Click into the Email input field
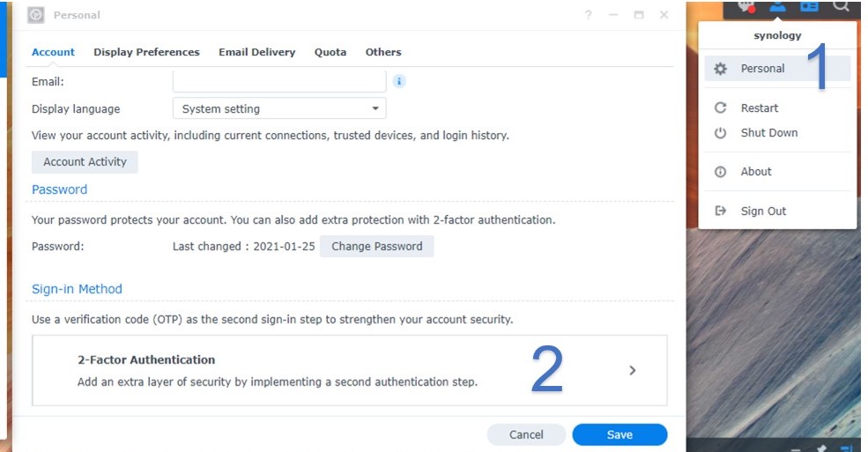Screen dimensions: 868x452 click(279, 81)
